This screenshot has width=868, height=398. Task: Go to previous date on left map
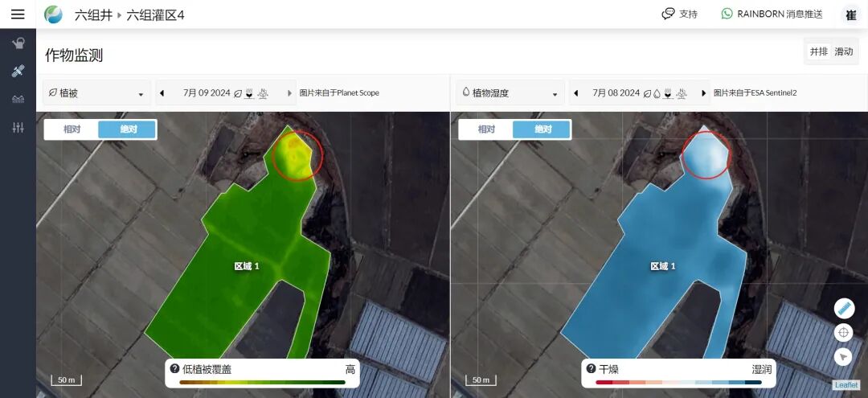162,93
